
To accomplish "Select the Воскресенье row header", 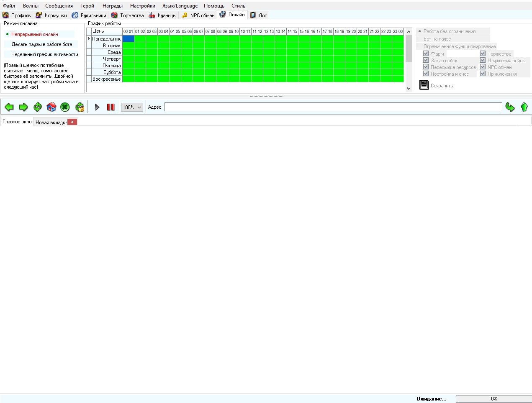I will coord(106,79).
